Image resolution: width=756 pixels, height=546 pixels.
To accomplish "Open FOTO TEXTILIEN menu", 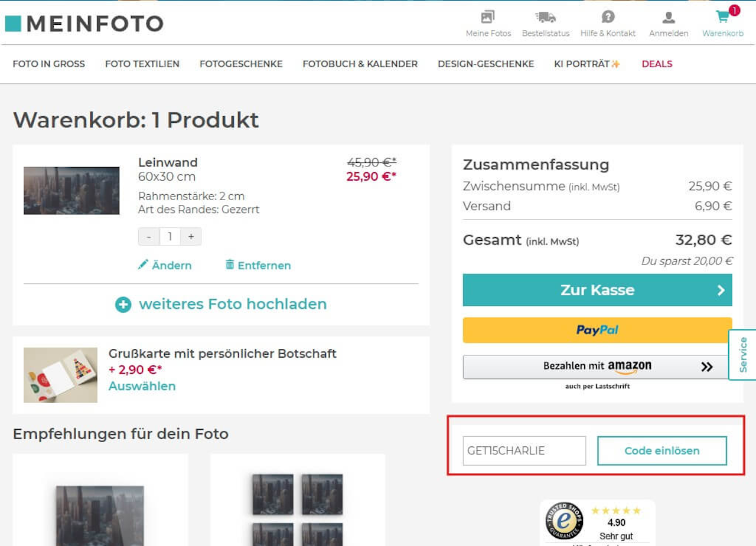I will [142, 64].
